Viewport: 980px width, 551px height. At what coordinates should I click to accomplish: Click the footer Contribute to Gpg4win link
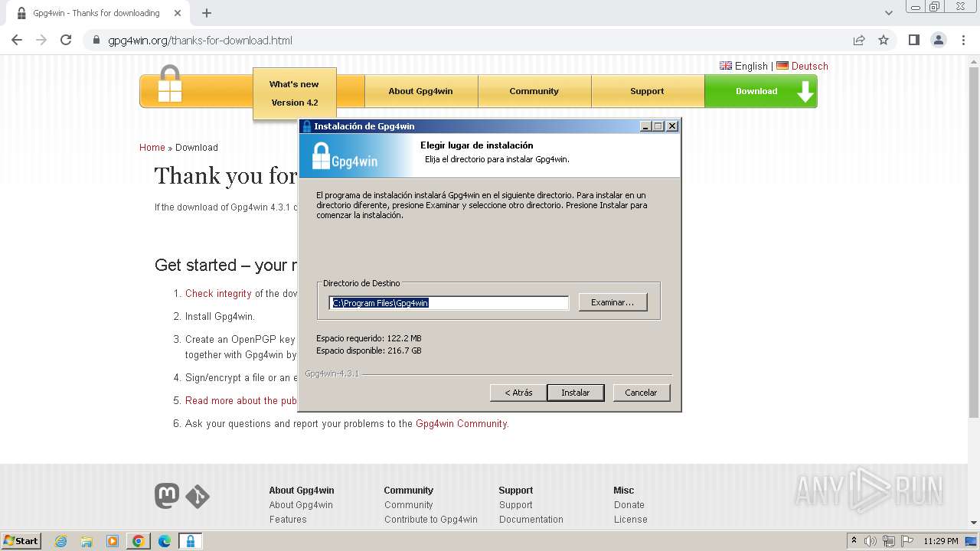click(431, 520)
